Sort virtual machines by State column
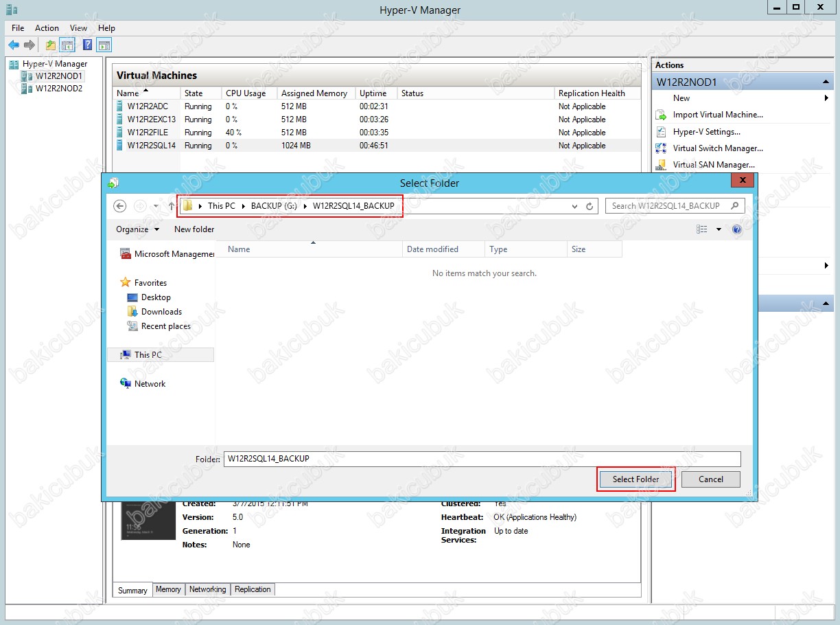The height and width of the screenshot is (625, 840). click(200, 93)
